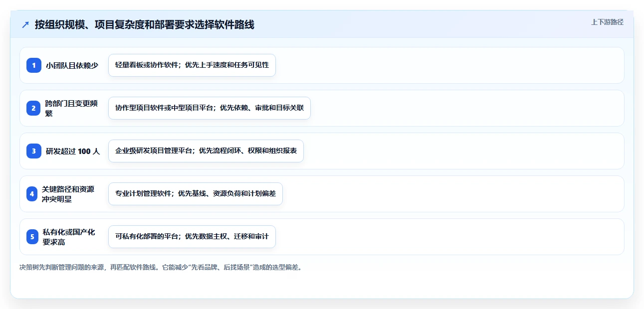Click the number 4 step badge

32,194
